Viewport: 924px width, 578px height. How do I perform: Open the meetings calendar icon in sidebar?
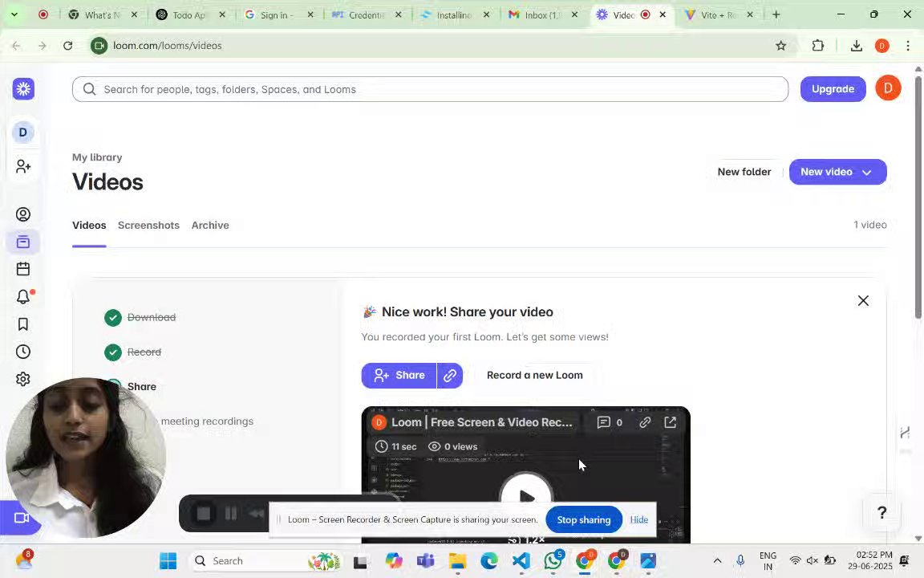point(23,269)
